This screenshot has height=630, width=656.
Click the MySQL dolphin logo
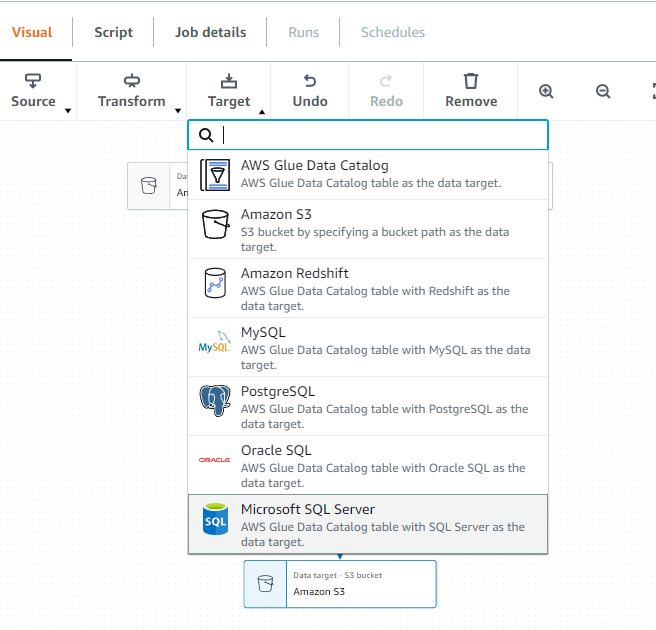tap(215, 342)
